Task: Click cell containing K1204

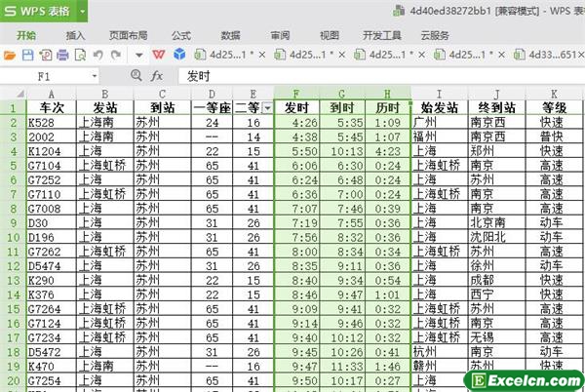Action: point(52,151)
